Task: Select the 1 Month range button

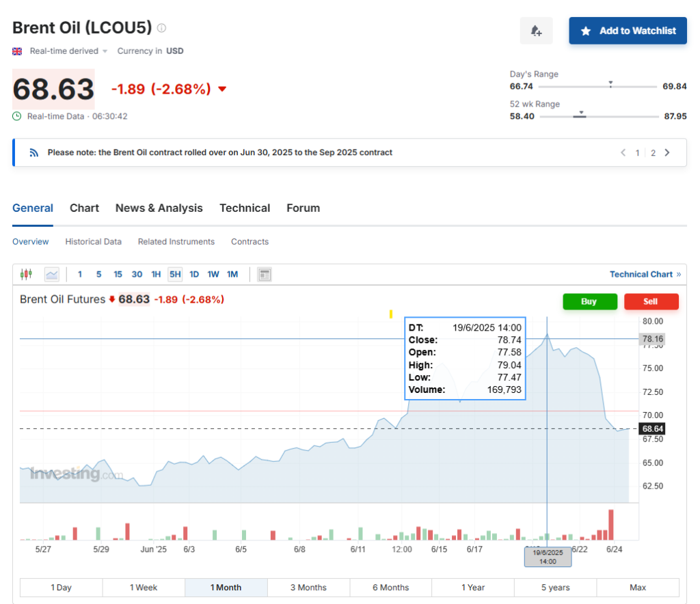Action: [x=226, y=588]
